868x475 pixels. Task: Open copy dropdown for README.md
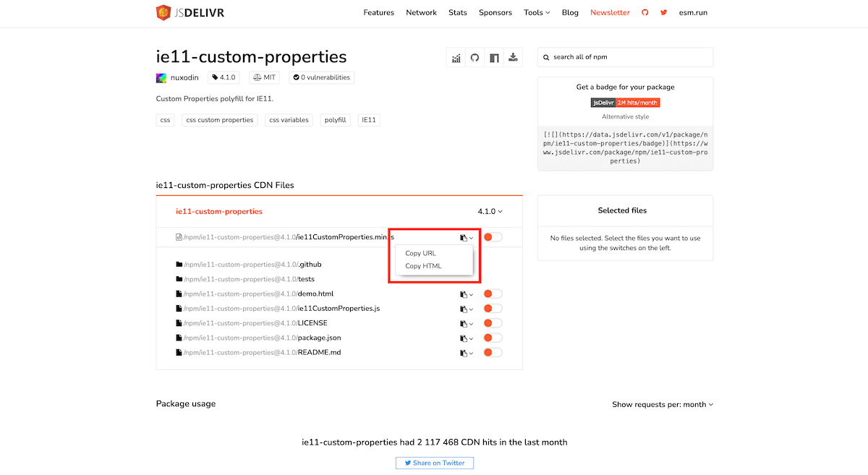point(467,354)
